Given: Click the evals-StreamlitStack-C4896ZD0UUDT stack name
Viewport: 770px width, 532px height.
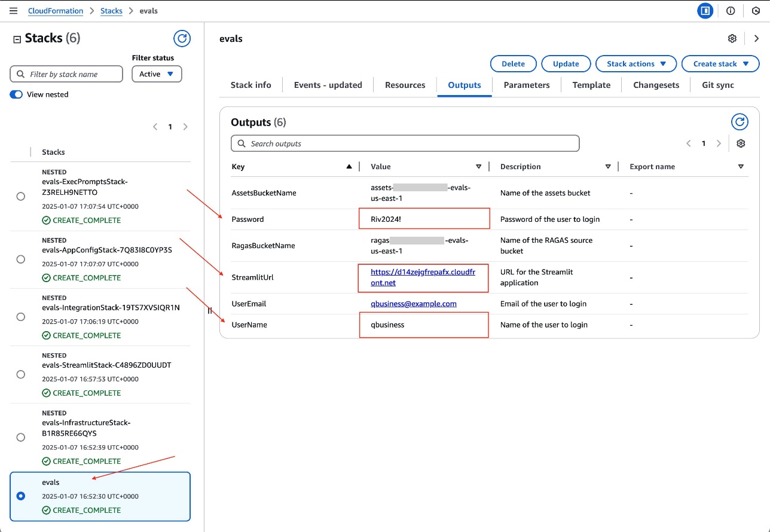Looking at the screenshot, I should point(107,365).
